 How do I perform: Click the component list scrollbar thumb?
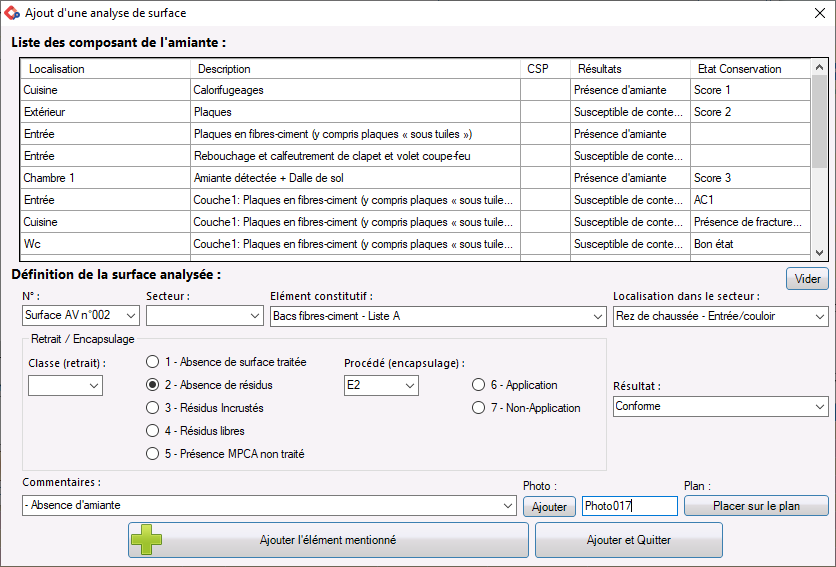click(819, 122)
